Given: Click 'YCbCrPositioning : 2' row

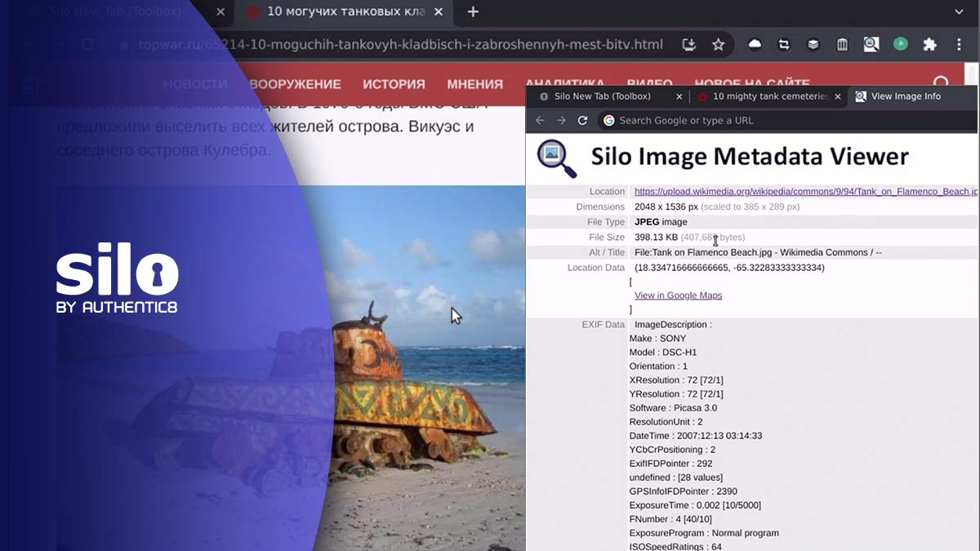Looking at the screenshot, I should (x=672, y=450).
